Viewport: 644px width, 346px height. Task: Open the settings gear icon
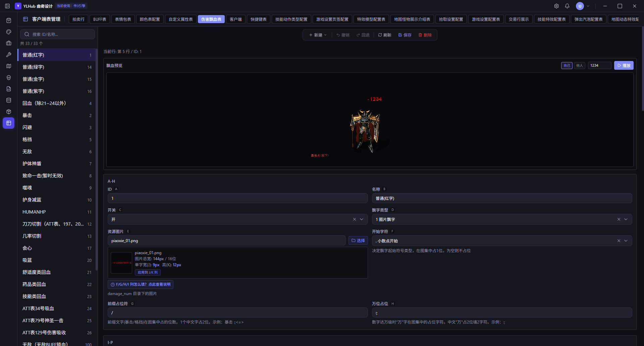point(556,6)
